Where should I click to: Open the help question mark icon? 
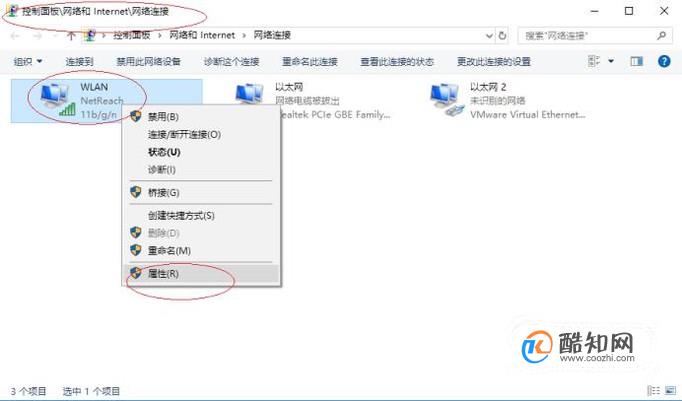click(664, 61)
